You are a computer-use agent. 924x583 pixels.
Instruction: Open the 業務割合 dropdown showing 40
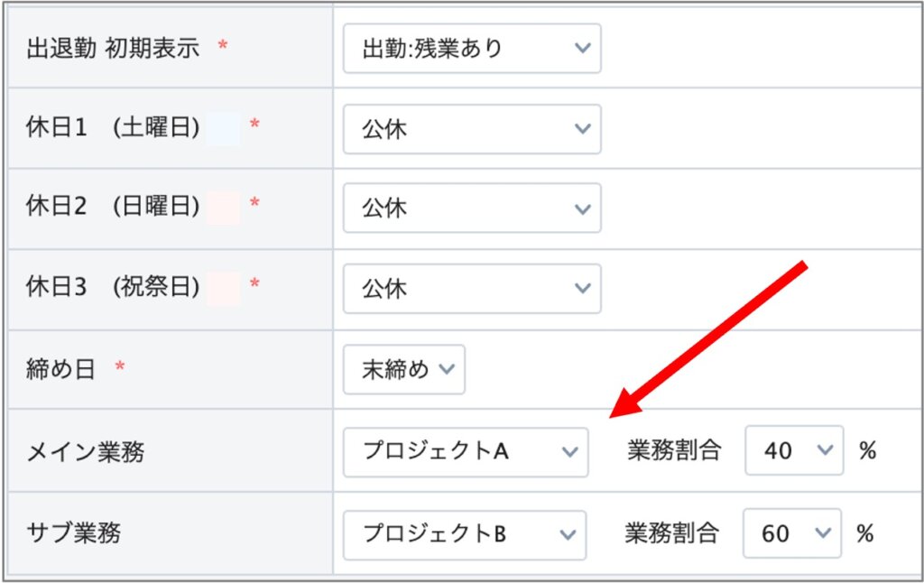(793, 451)
